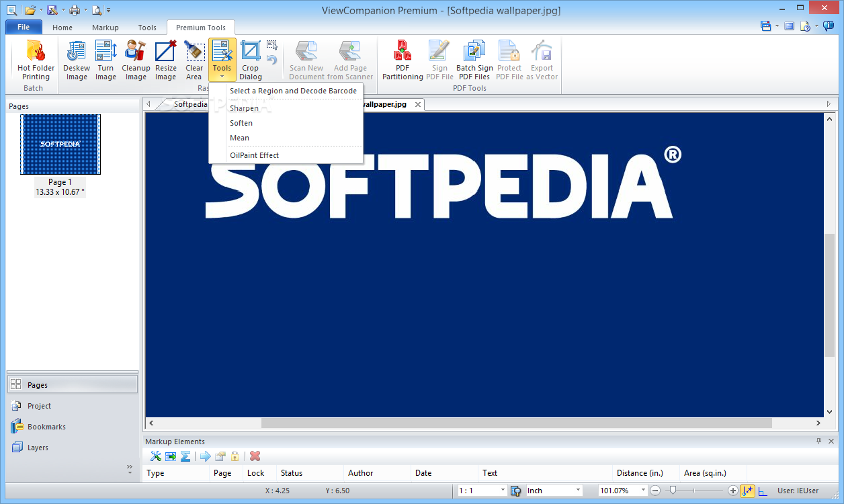Open the 1 : 1 scale dropdown

[502, 491]
